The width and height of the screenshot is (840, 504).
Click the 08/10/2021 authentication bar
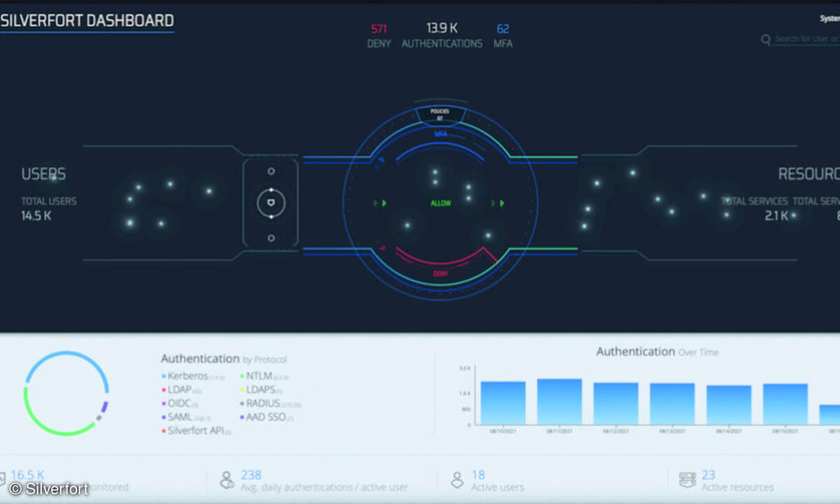pos(503,403)
